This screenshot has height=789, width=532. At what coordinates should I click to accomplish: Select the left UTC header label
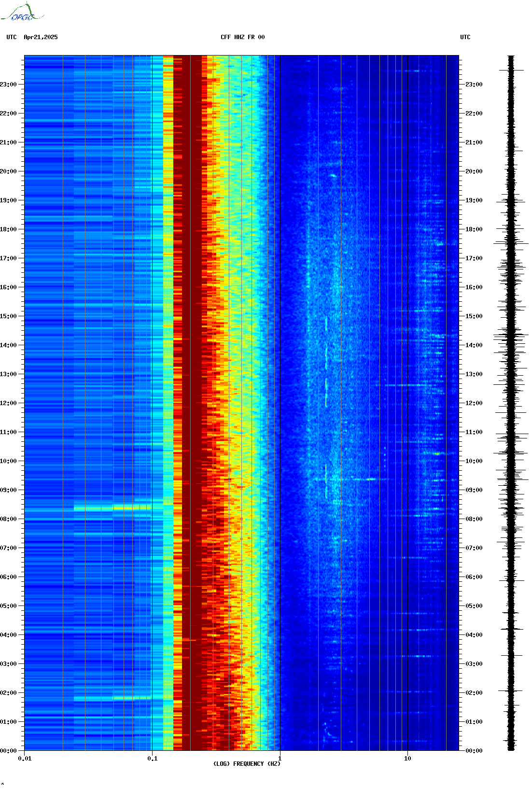12,37
